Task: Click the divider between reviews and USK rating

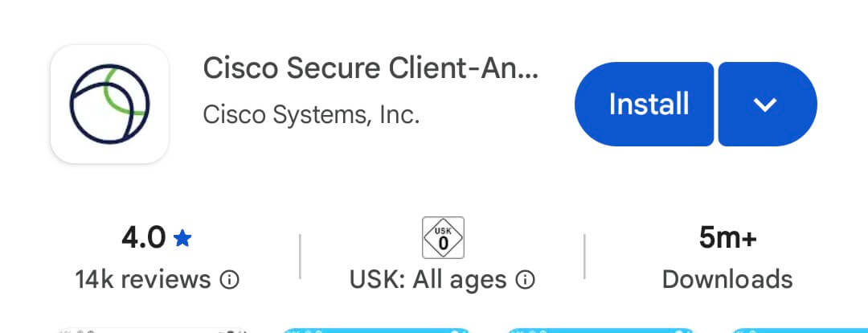Action: point(301,257)
